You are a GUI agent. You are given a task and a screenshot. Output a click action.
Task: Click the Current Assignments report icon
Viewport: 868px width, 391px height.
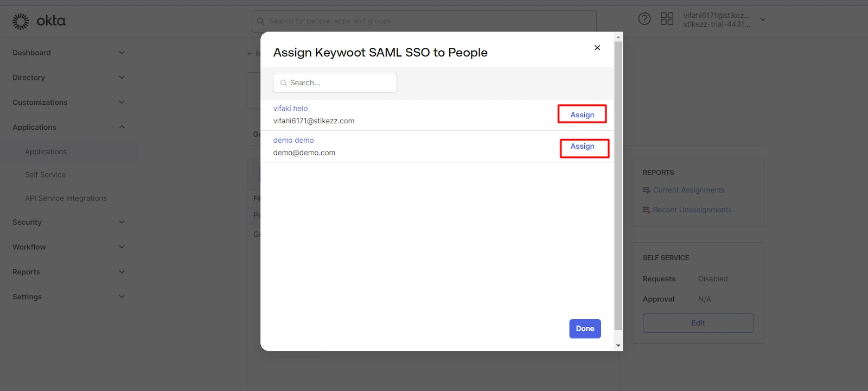[x=646, y=190]
